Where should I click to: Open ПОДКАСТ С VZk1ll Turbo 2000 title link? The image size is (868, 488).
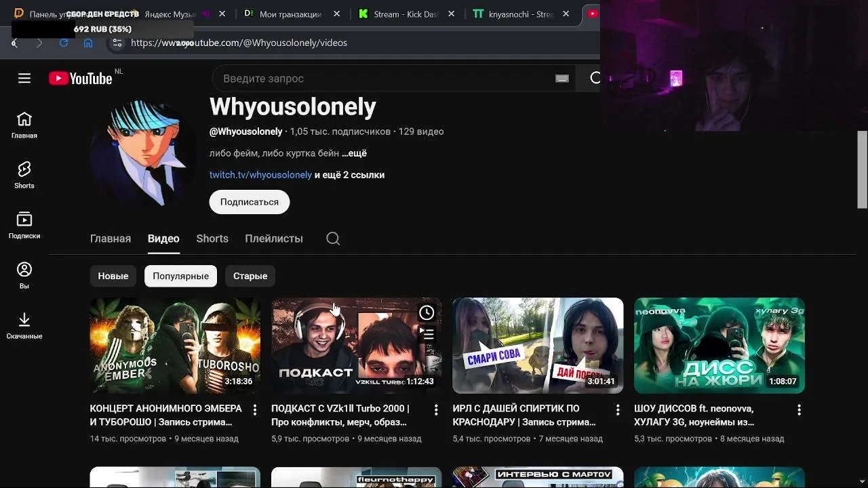pos(340,415)
